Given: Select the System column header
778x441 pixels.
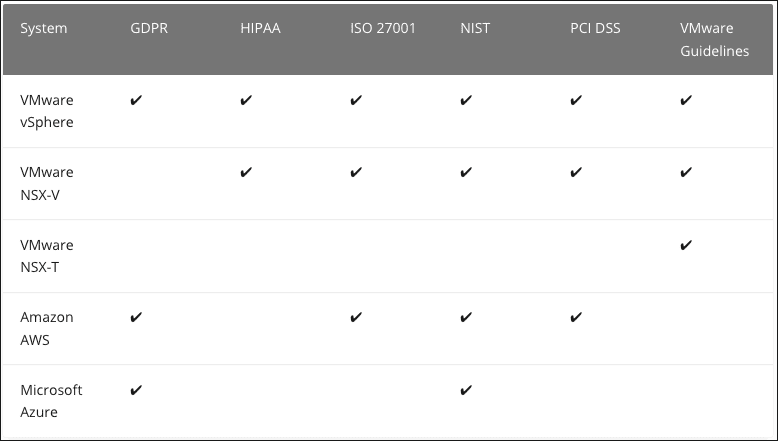Looking at the screenshot, I should click(x=44, y=28).
